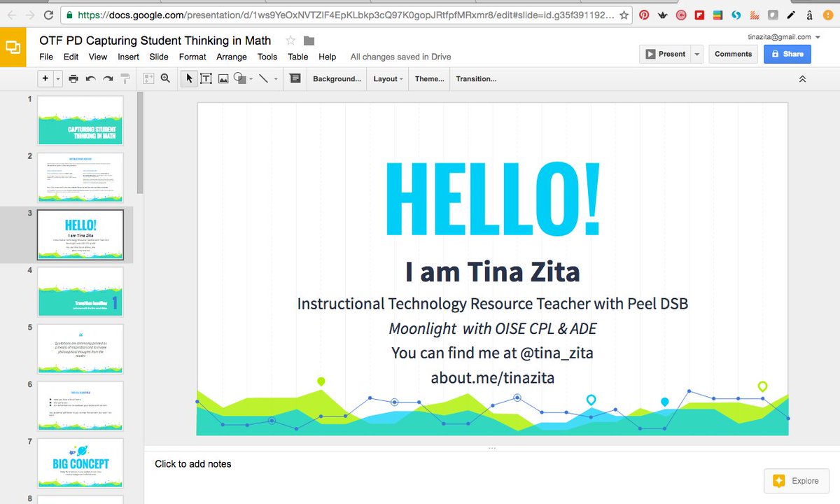The height and width of the screenshot is (504, 840).
Task: Select slide 1 thumbnail 'Capturing Student Thinking'
Action: coord(80,120)
